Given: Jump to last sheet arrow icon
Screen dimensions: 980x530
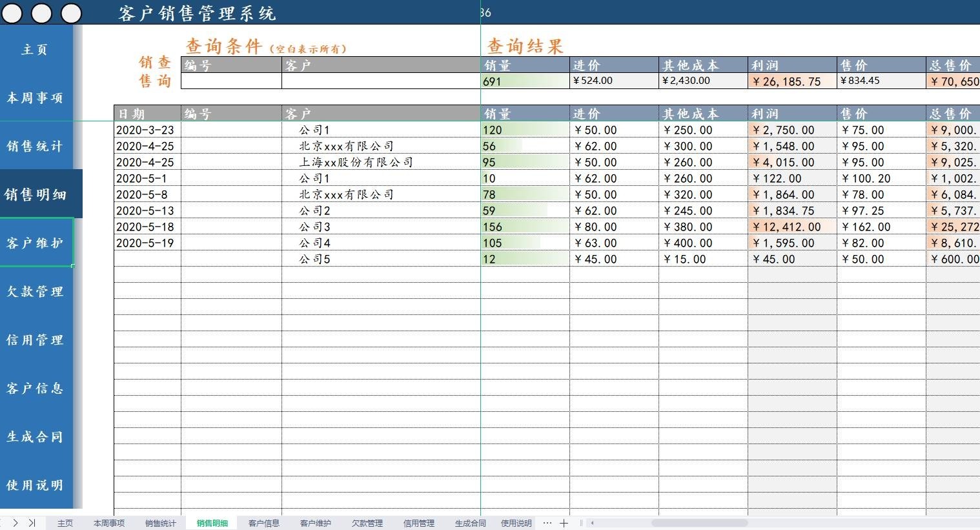Looking at the screenshot, I should click(x=32, y=523).
